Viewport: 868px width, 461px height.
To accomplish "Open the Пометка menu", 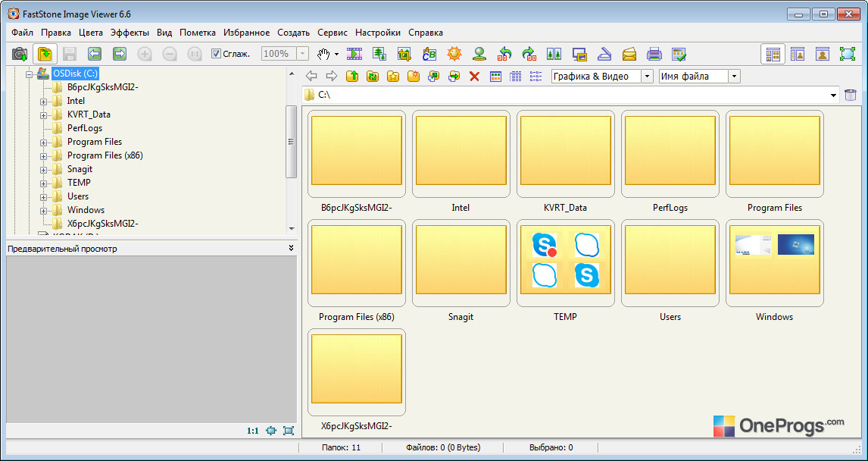I will pos(197,33).
